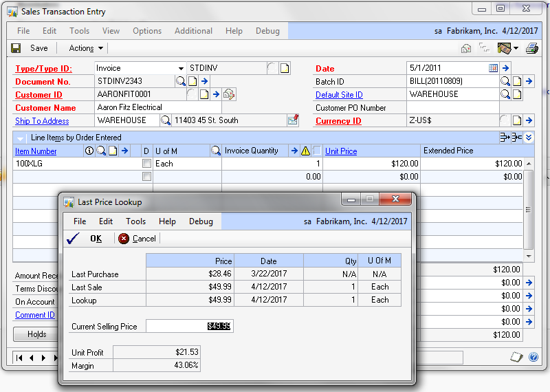550x392 pixels.
Task: Toggle D checkbox on the empty second line
Action: coord(146,177)
